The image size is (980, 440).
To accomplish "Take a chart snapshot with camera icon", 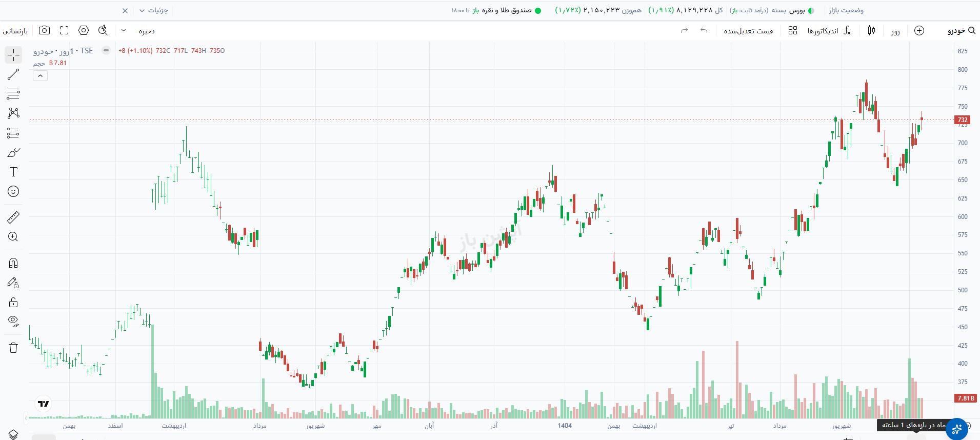I will (45, 31).
